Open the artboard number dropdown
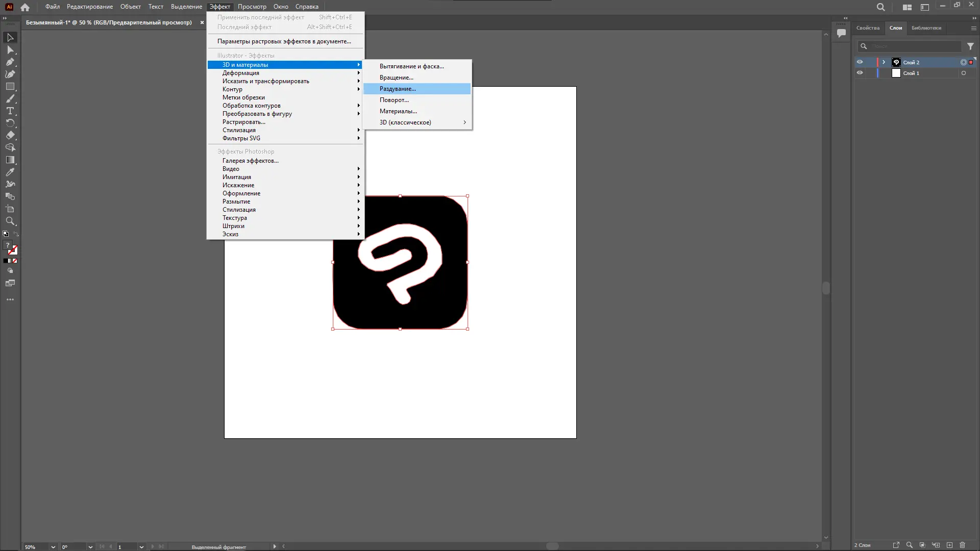980x551 pixels. point(141,546)
